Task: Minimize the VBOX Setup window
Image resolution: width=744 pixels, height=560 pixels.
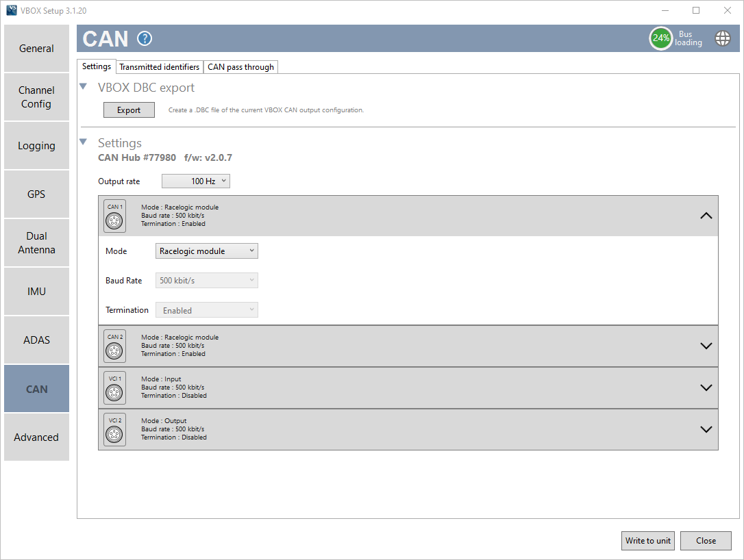Action: click(665, 10)
